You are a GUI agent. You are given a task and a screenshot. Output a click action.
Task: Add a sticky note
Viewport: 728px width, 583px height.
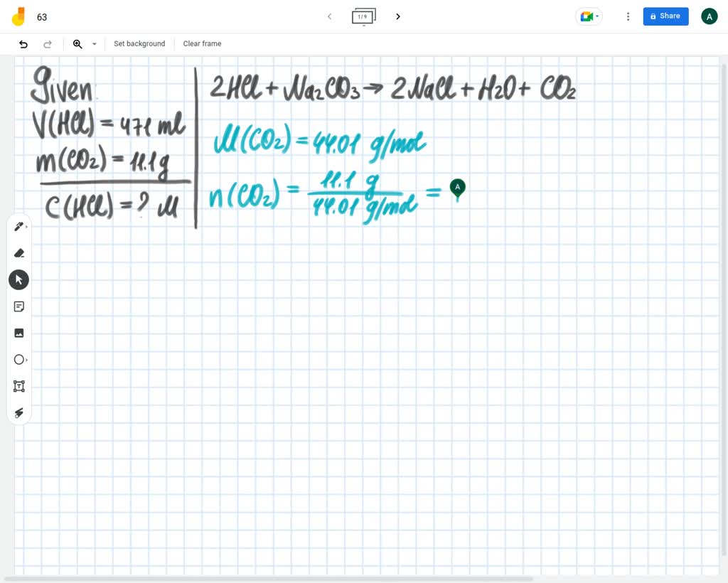tap(19, 306)
